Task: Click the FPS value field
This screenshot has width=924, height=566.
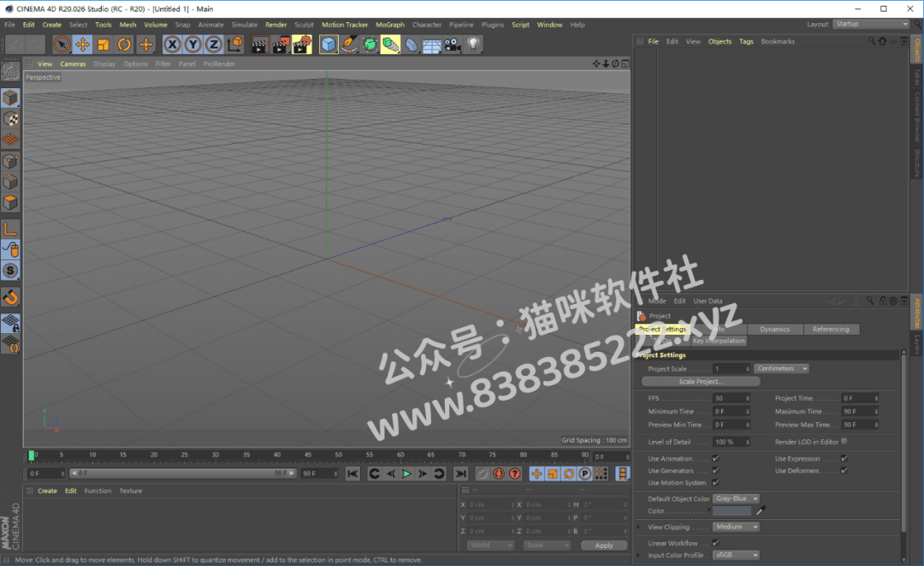Action: (x=731, y=398)
